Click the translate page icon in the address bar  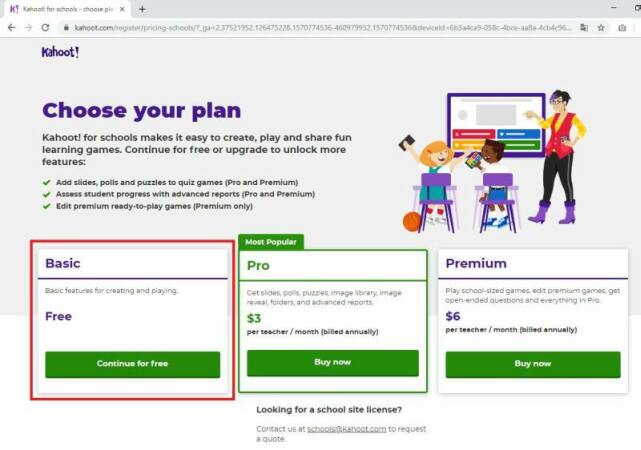[584, 28]
